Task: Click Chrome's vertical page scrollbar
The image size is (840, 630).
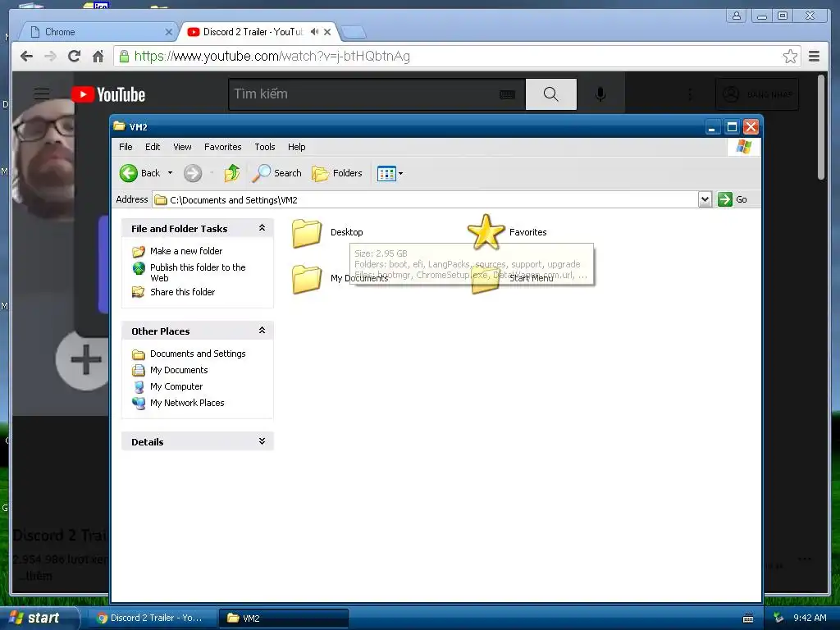Action: click(x=821, y=127)
